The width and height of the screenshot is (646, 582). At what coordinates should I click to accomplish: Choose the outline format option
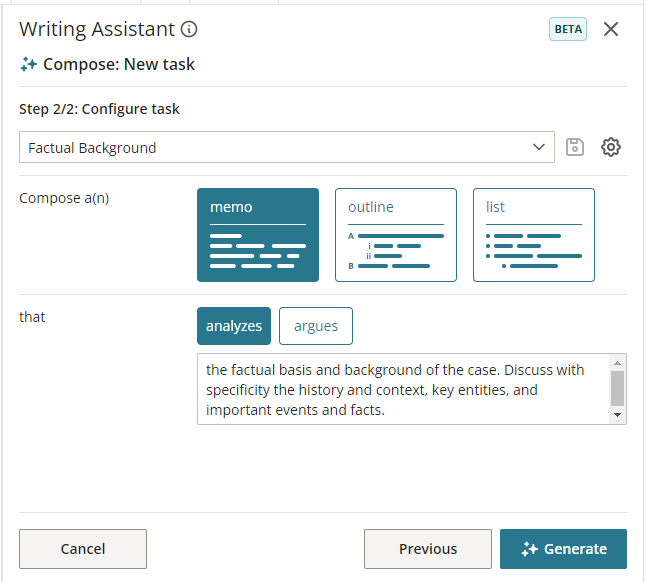[396, 235]
